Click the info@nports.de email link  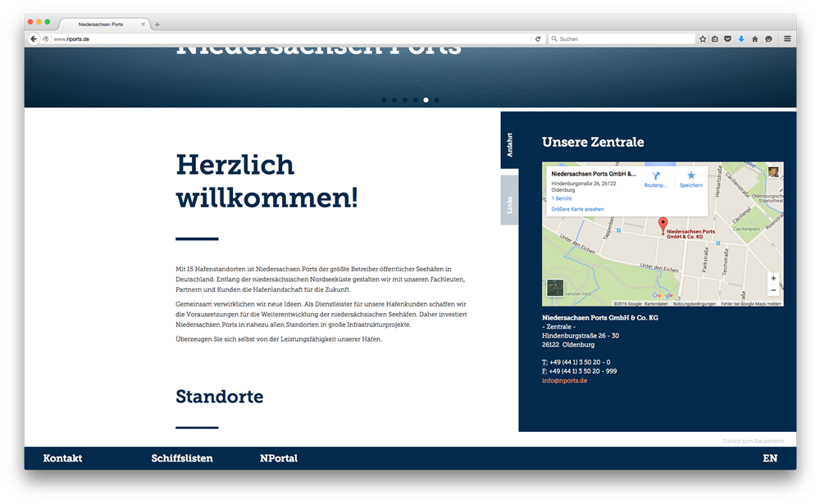tap(564, 380)
